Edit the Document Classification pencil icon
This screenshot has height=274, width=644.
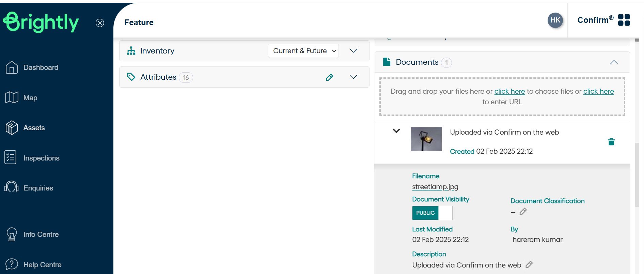click(523, 212)
